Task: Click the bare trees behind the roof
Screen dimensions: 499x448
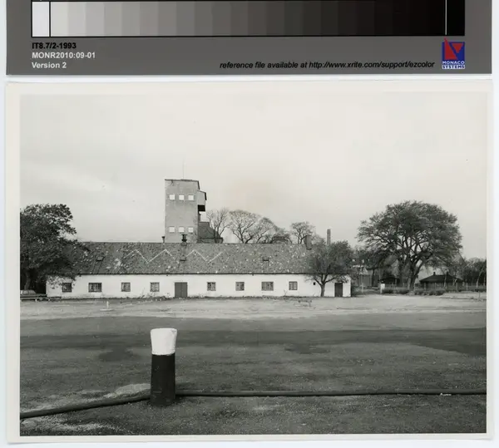Action: (249, 227)
